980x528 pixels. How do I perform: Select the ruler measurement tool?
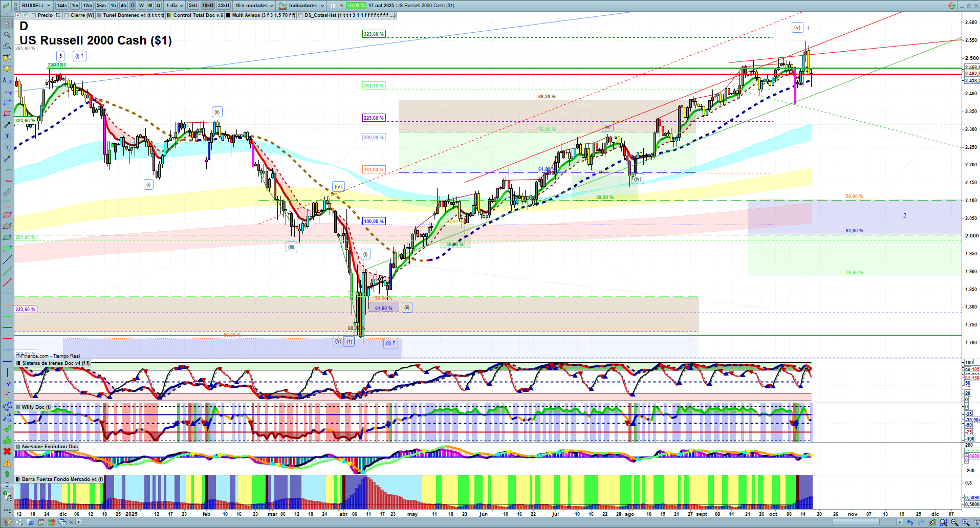click(x=7, y=192)
